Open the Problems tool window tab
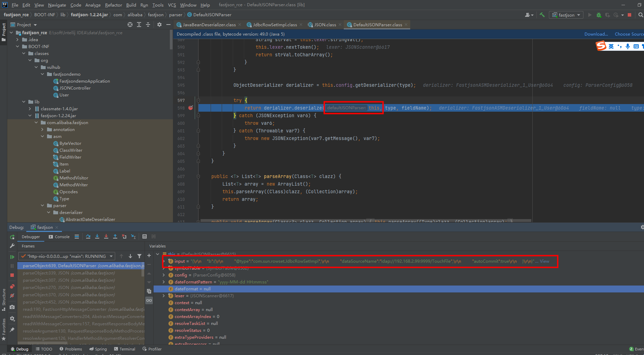Viewport: 644px width, 355px height. [x=71, y=349]
